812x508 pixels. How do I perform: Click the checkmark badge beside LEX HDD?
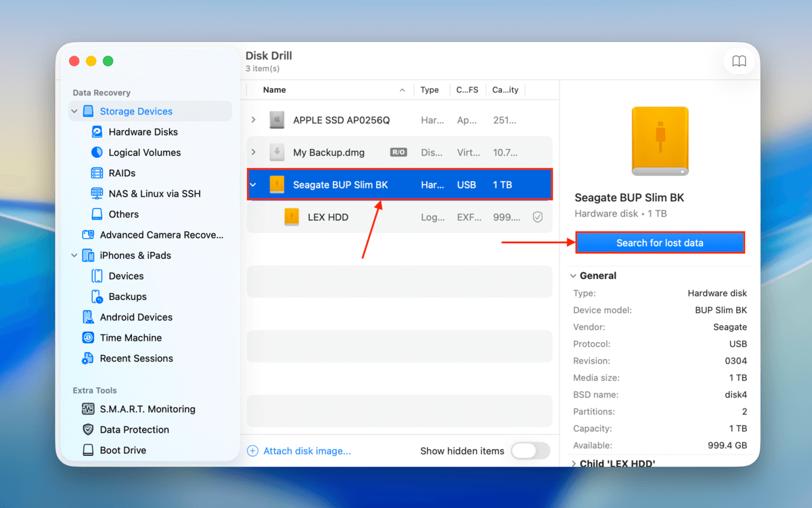pos(538,217)
